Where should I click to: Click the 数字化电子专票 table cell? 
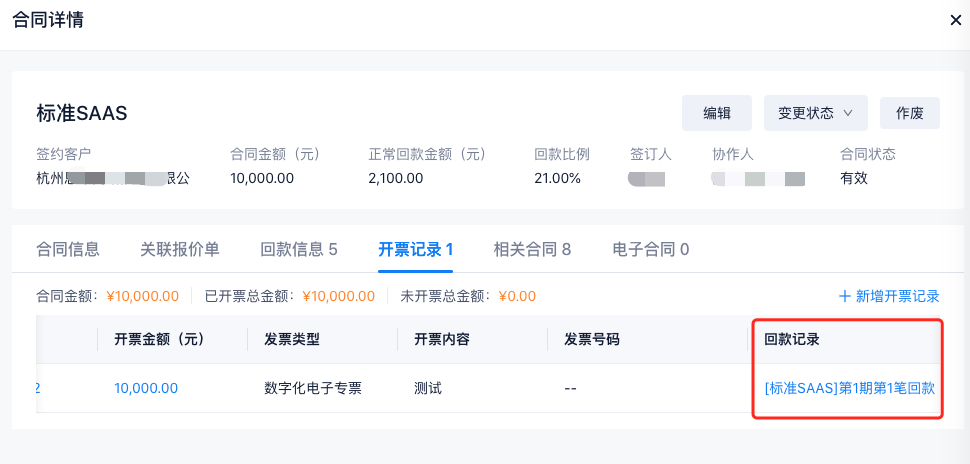pos(312,388)
